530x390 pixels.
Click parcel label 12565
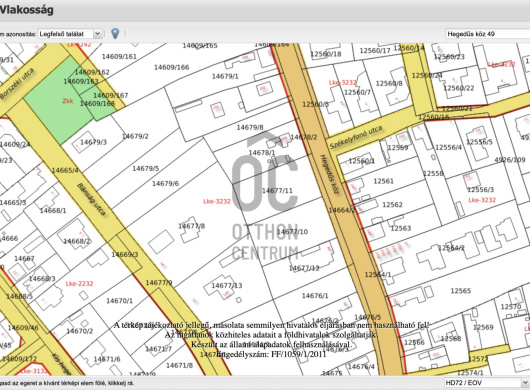click(x=461, y=291)
